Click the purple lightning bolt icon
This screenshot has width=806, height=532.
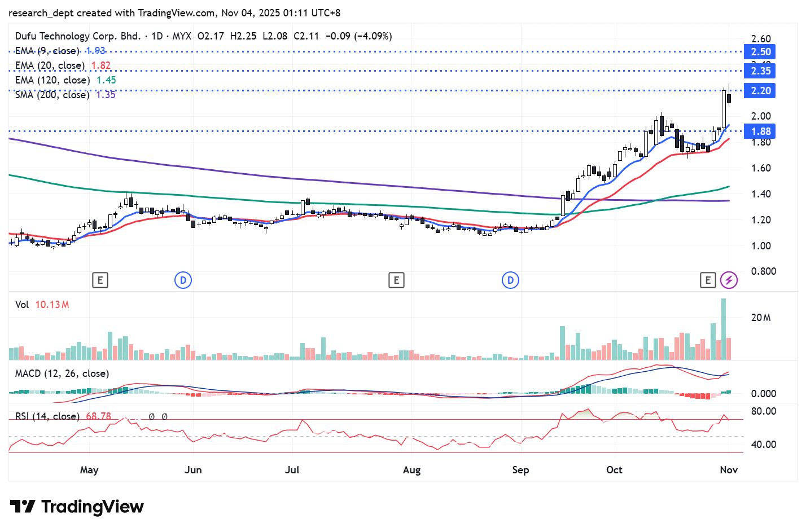729,280
